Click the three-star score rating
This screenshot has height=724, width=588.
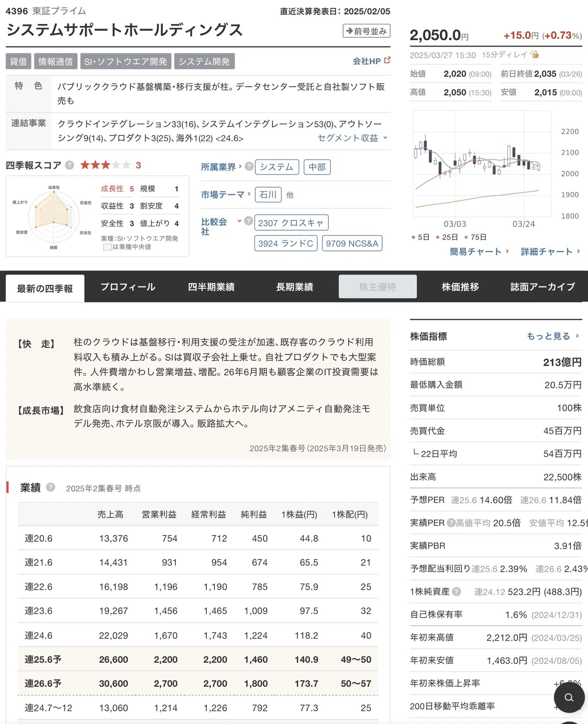[105, 165]
